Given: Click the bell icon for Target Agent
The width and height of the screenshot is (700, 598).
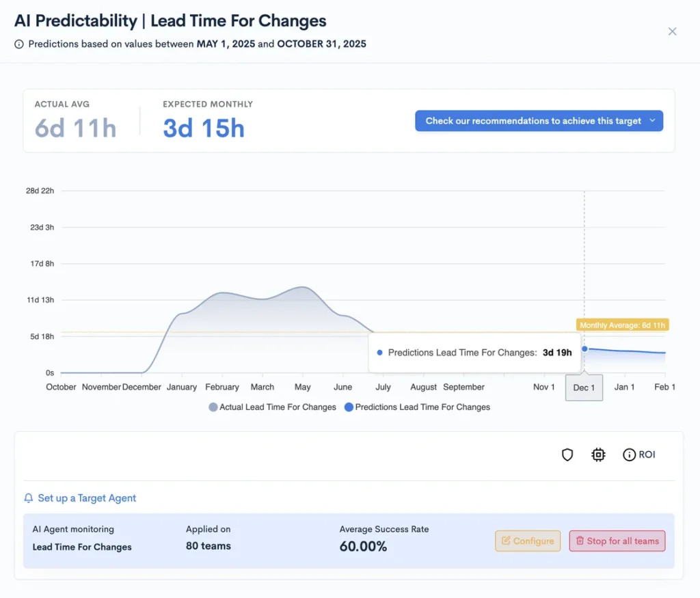Looking at the screenshot, I should click(x=29, y=498).
